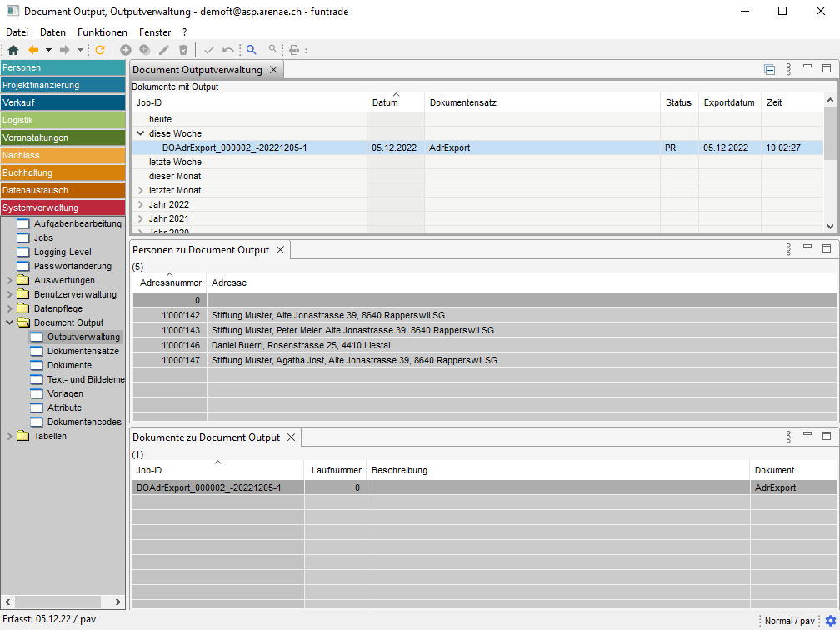Click the Home icon in toolbar

(x=13, y=50)
